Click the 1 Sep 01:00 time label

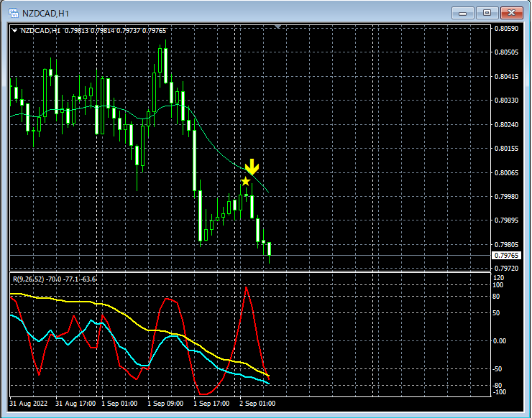[119, 404]
